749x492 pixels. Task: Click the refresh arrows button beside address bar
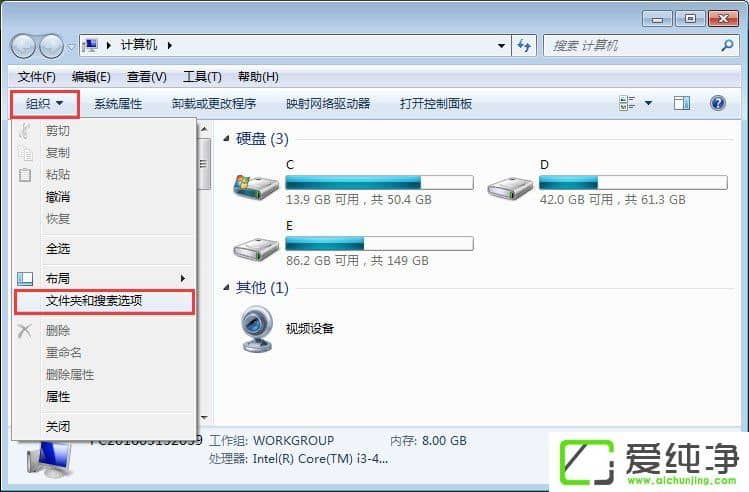(x=524, y=46)
